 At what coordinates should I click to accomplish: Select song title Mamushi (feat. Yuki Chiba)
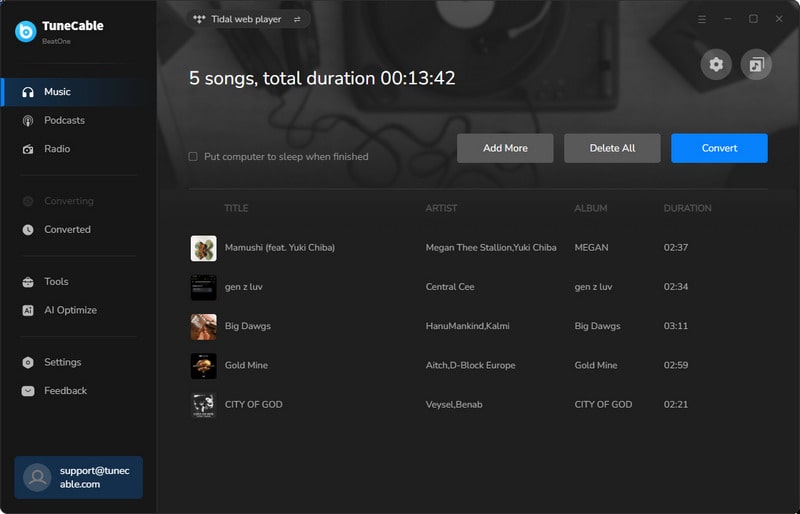(280, 248)
